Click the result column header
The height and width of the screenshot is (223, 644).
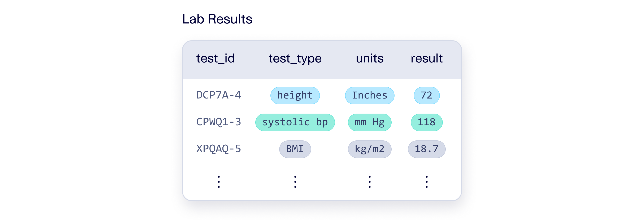pos(426,58)
